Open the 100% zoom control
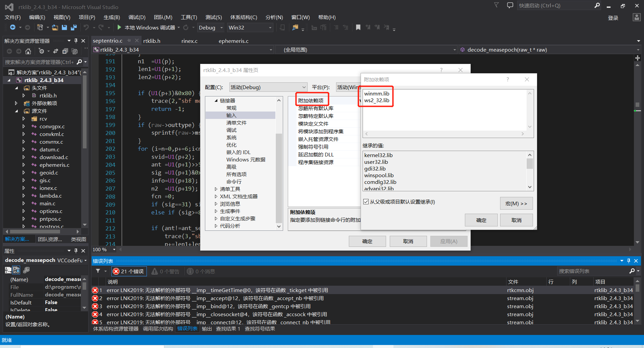The image size is (644, 348). point(103,249)
